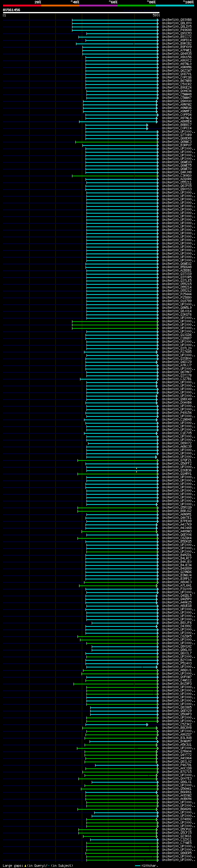Image resolution: width=197 pixels, height=868 pixels.
Task: Click the white query bar spanning 1 to 593
Action: click(x=81, y=12)
